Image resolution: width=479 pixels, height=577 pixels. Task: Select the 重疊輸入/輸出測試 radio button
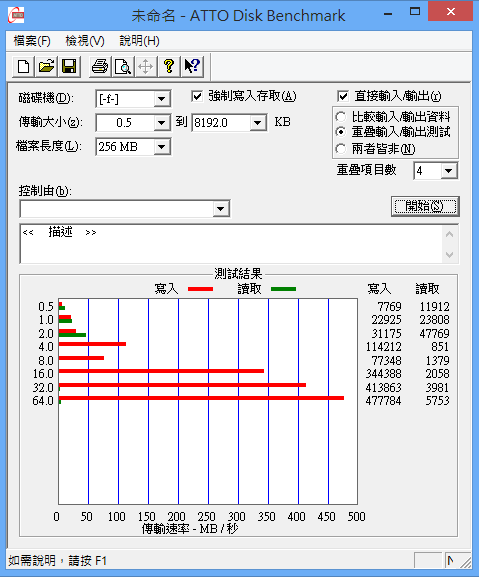(x=341, y=131)
